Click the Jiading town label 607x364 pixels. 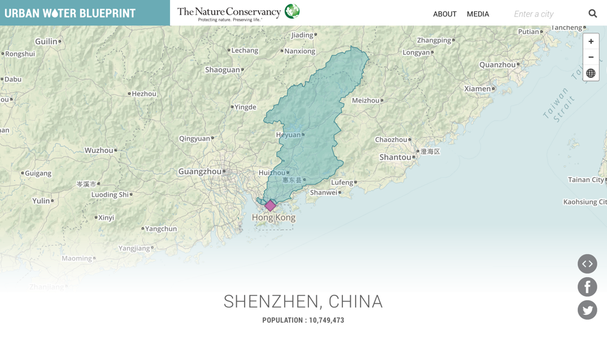click(x=302, y=35)
